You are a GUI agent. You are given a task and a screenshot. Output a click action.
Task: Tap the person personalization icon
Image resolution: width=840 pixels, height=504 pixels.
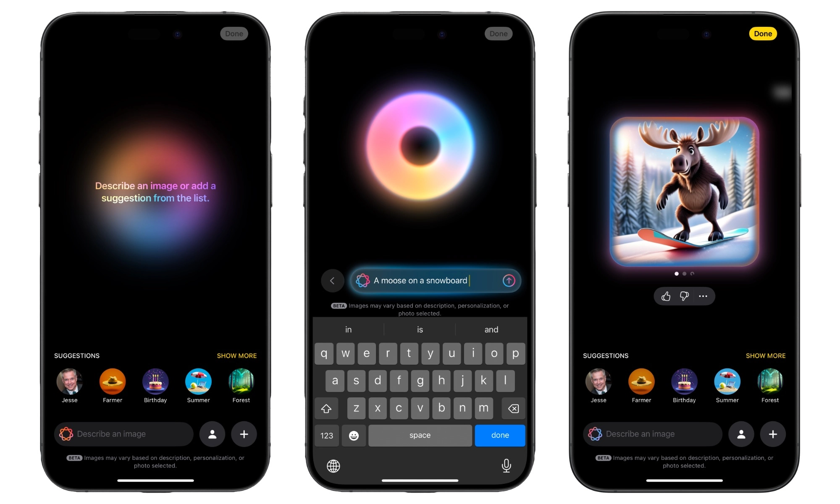(212, 434)
